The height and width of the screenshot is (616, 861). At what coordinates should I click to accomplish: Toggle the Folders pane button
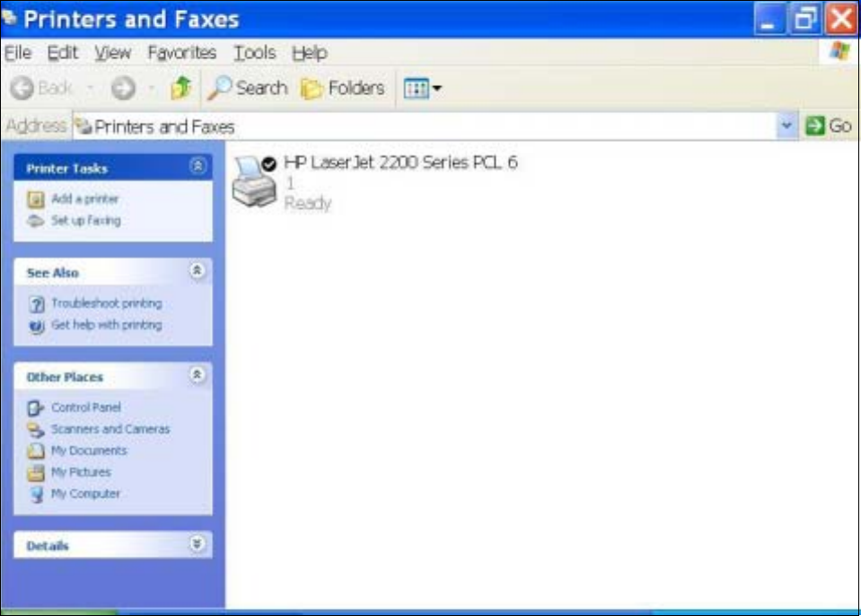point(343,88)
